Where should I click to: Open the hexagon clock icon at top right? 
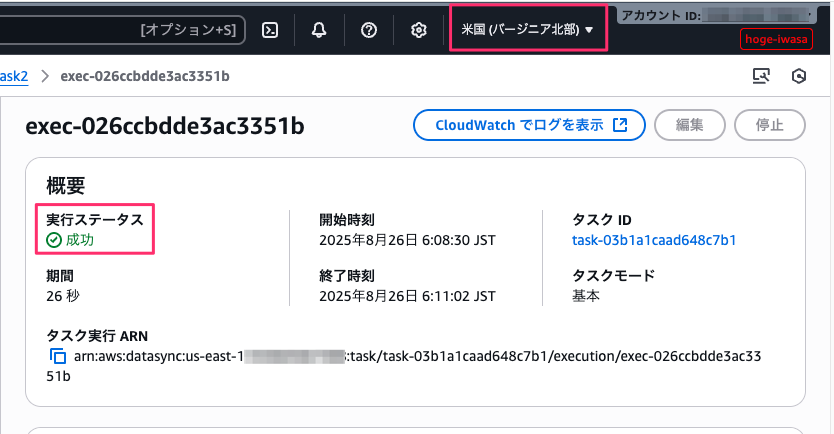coord(799,76)
